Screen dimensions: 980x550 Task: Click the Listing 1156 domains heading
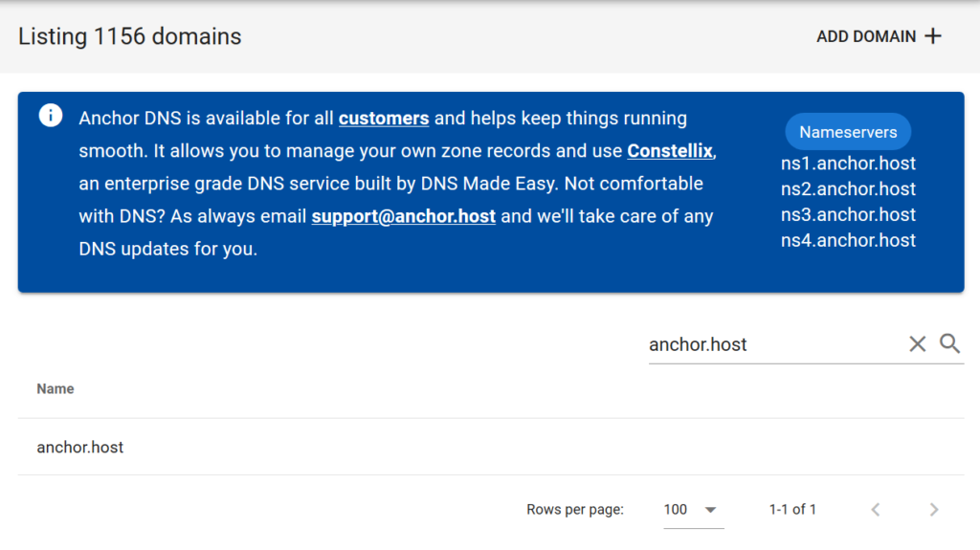[130, 36]
